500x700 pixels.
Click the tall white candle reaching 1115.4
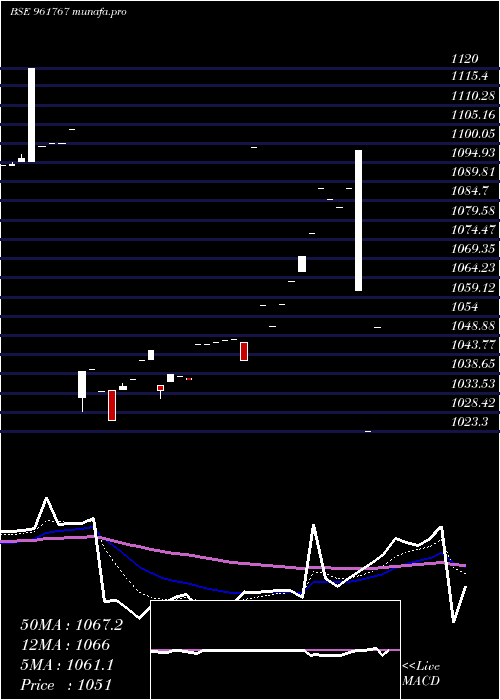tap(31, 115)
